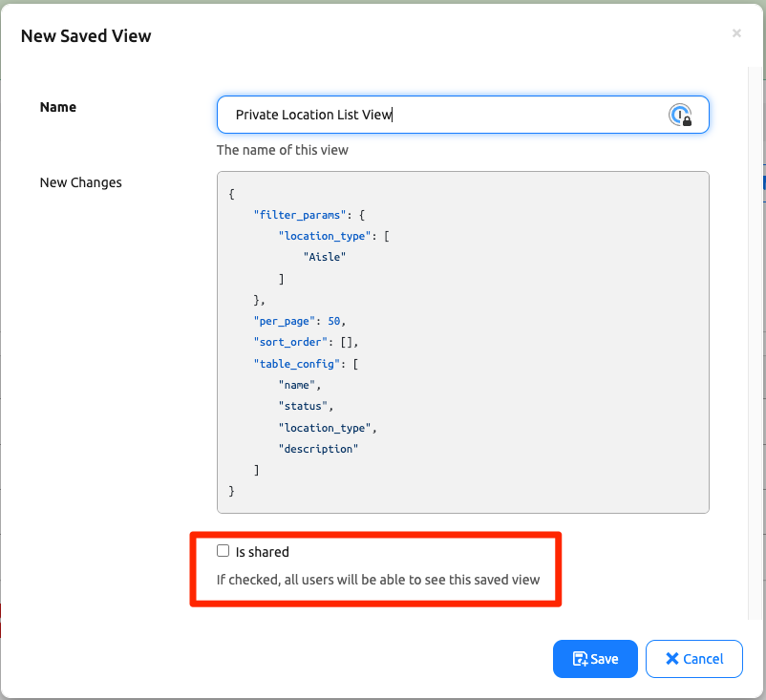Click the save disk icon on Save button
This screenshot has width=766, height=700.
580,659
